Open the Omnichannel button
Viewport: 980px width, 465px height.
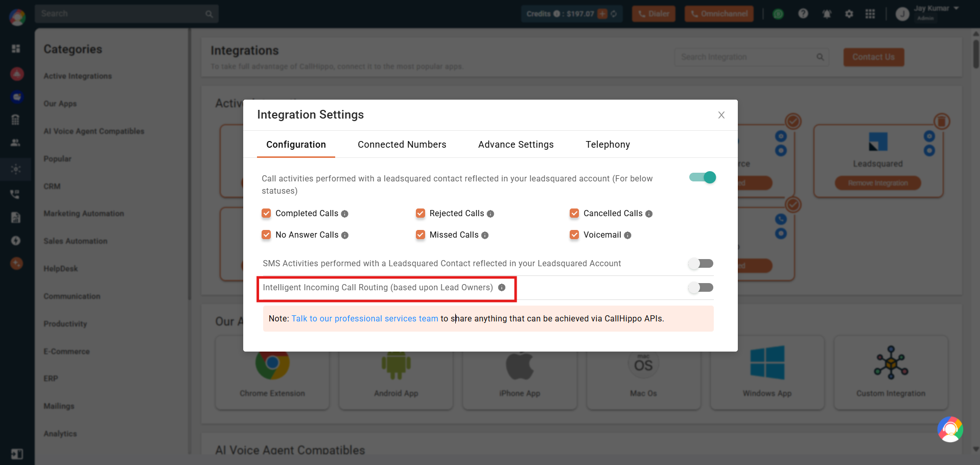(719, 14)
